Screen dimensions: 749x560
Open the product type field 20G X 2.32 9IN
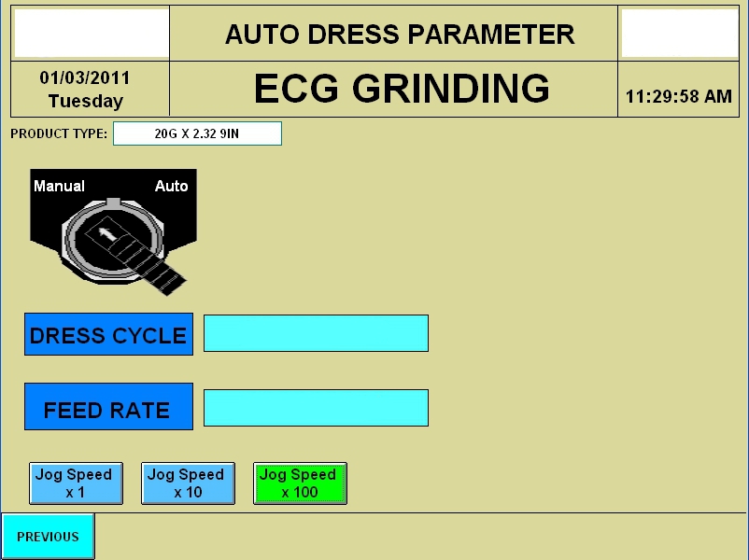click(x=197, y=133)
